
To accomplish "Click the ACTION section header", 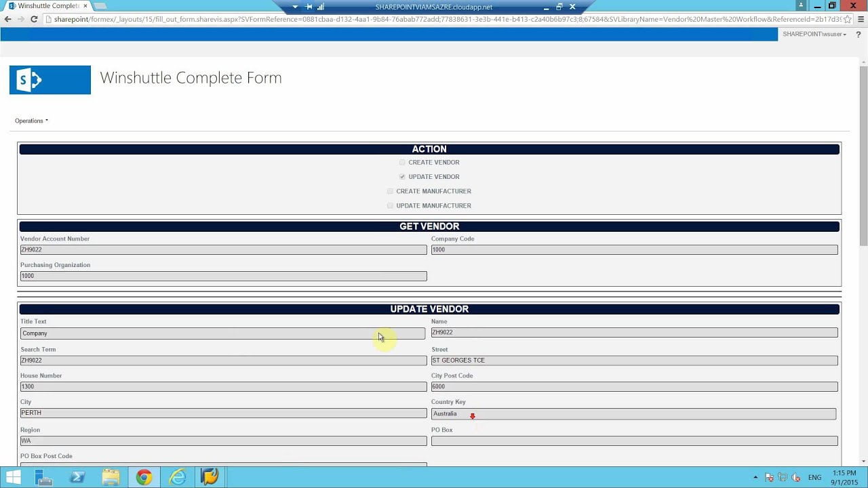I will point(429,149).
